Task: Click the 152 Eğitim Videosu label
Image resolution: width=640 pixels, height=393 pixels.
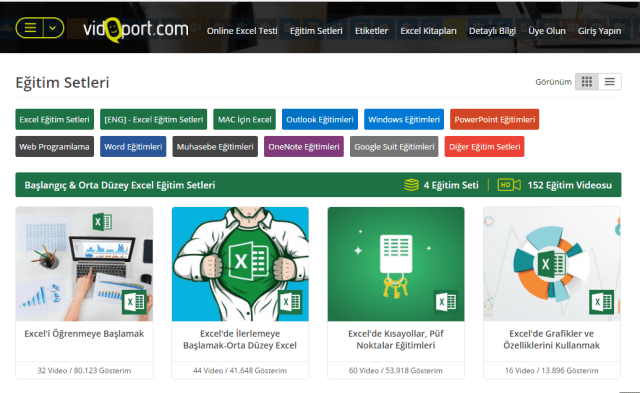Action: [570, 185]
